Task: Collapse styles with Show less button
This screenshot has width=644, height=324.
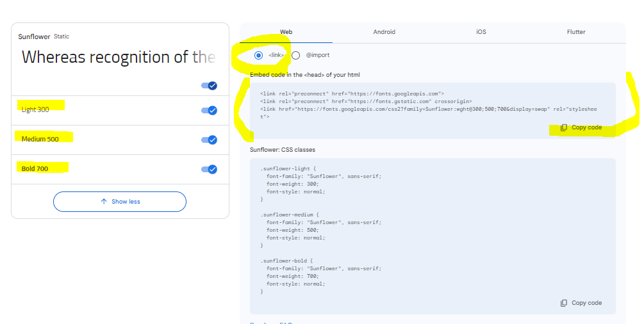Action: 120,202
